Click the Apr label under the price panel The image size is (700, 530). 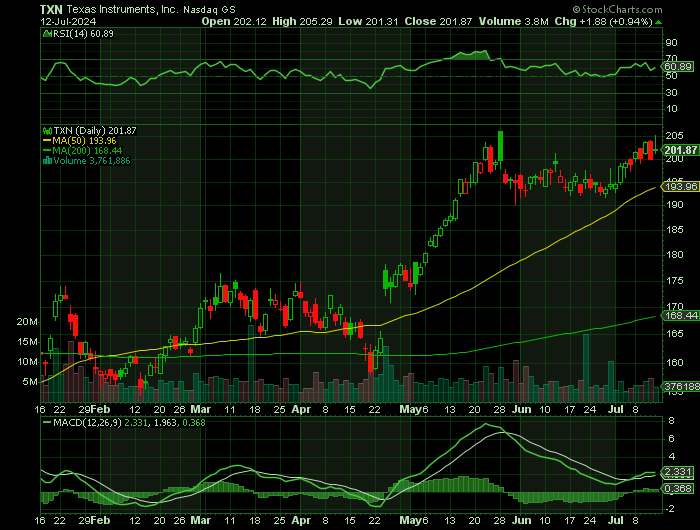tap(301, 409)
